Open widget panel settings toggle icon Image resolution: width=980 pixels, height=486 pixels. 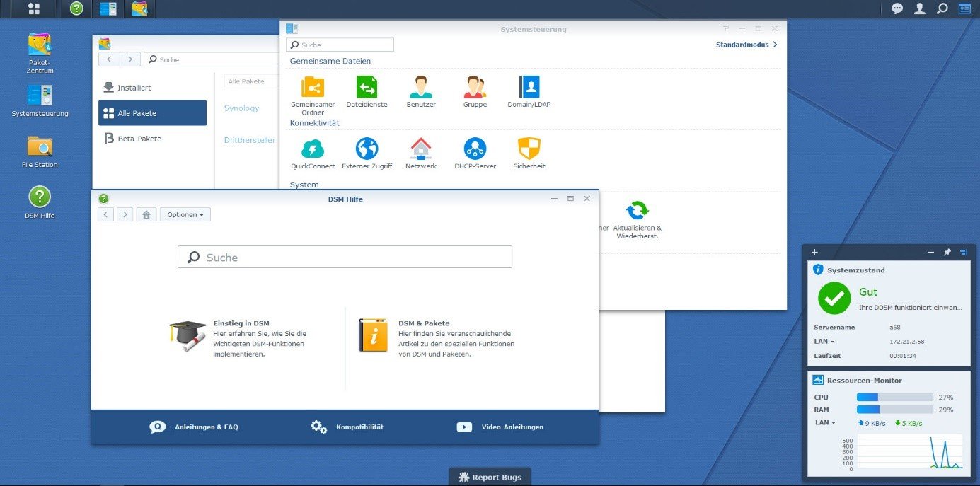pyautogui.click(x=964, y=252)
